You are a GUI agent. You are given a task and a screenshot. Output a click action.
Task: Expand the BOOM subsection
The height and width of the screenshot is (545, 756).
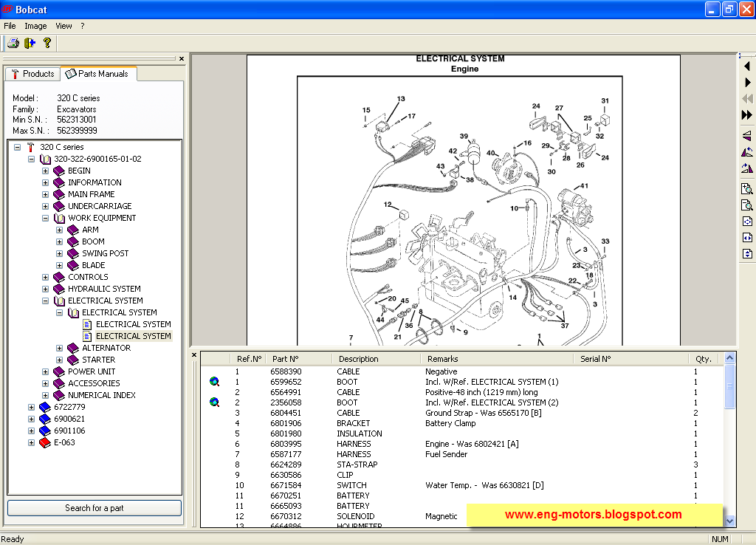59,241
